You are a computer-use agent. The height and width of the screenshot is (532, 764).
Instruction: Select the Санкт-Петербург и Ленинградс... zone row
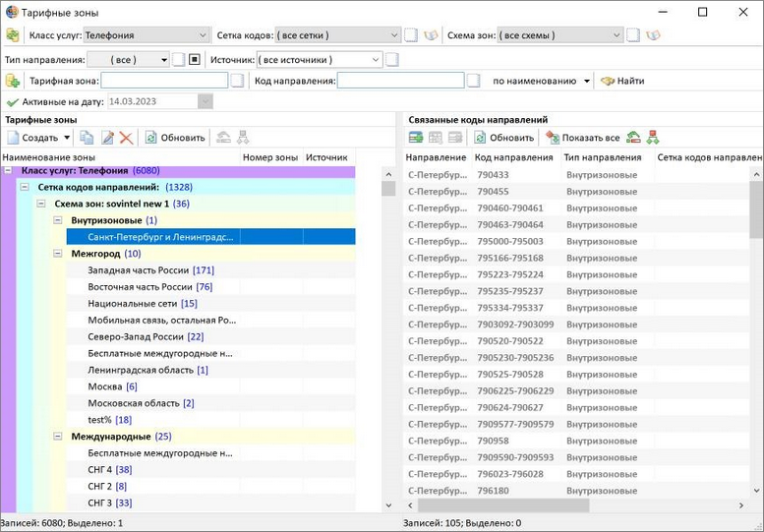(210, 237)
